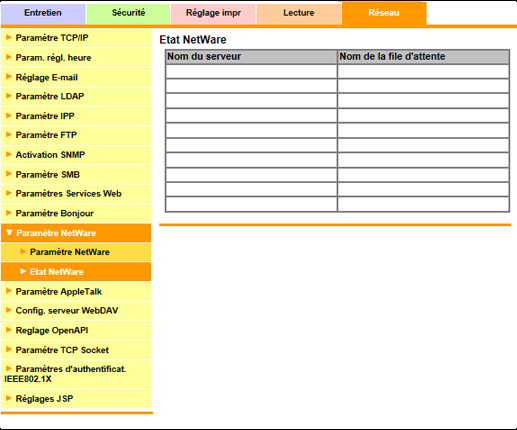The width and height of the screenshot is (517, 430).
Task: Click arrow icon beside Paramètre SMB
Action: (x=9, y=174)
